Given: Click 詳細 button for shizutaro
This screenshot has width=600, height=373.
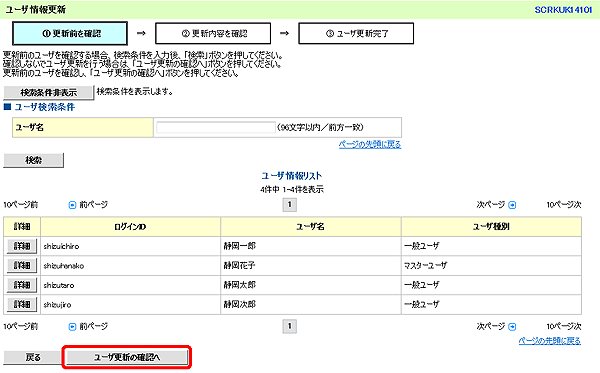Looking at the screenshot, I should click(x=22, y=285).
